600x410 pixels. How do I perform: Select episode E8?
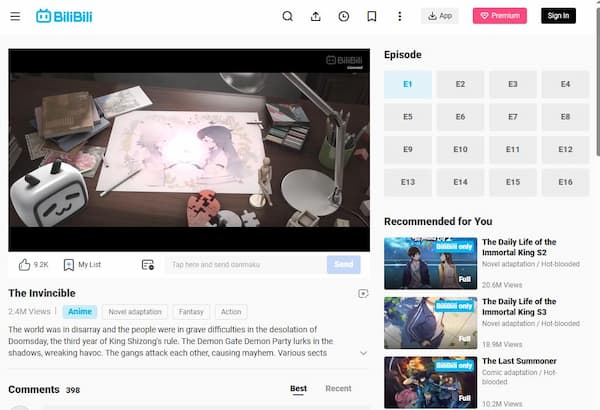566,117
